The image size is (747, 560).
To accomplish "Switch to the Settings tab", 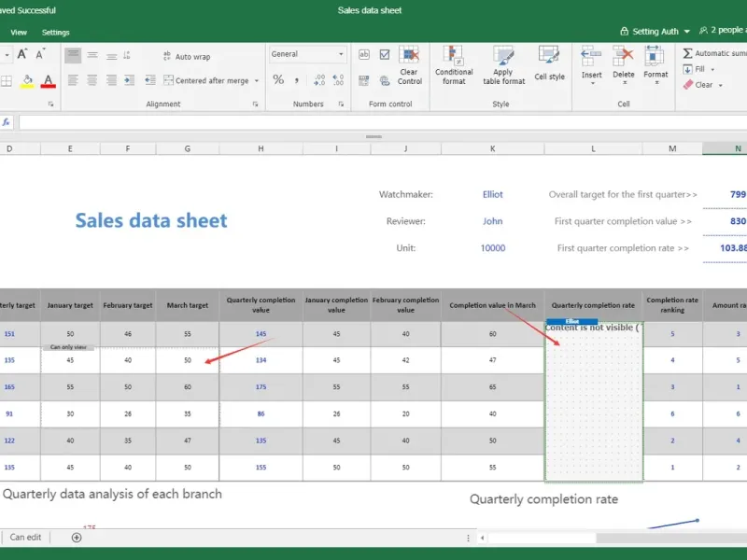I will point(55,32).
